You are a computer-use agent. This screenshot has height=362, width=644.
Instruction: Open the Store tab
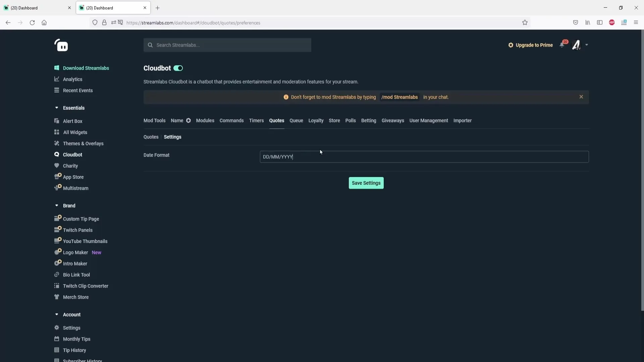pos(334,121)
